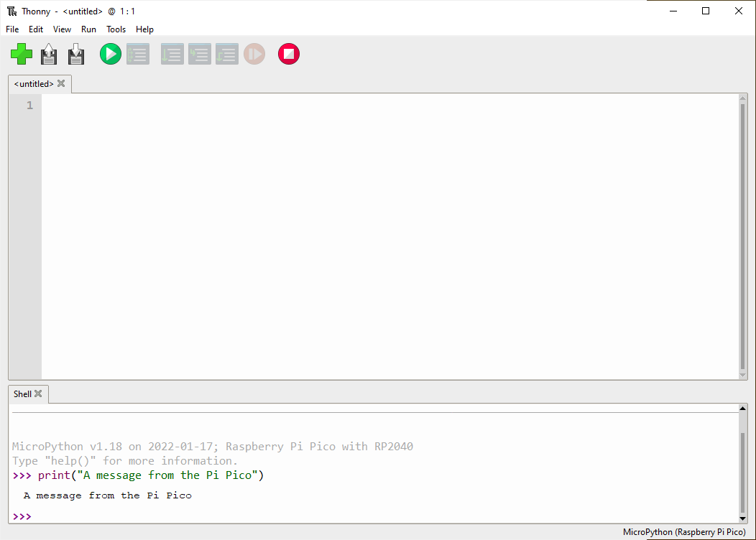Run current script with green play button

pos(111,54)
